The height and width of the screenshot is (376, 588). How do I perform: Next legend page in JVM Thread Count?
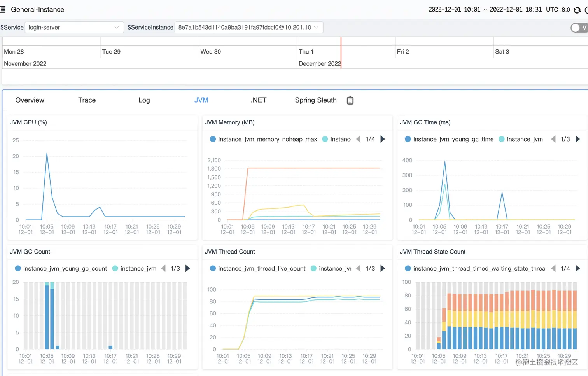[383, 268]
